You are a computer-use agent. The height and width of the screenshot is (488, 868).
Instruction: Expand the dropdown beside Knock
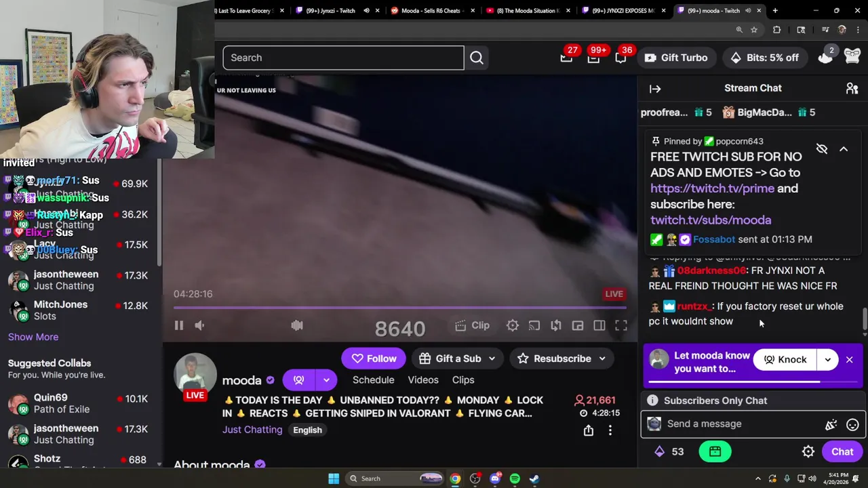tap(828, 360)
